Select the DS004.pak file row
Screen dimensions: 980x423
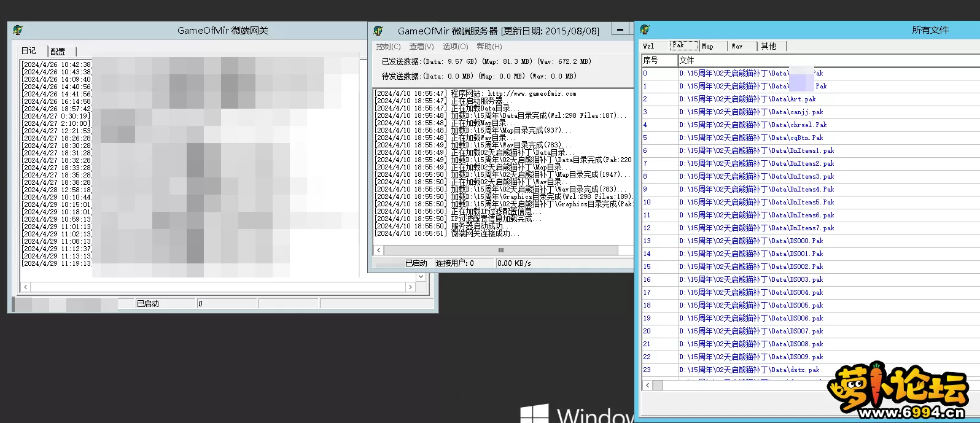811,292
